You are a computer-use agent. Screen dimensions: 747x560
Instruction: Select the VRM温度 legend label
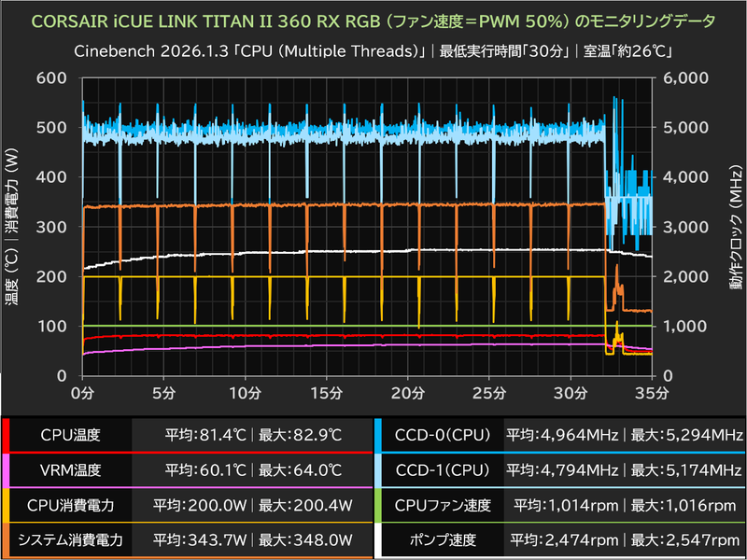(x=71, y=470)
